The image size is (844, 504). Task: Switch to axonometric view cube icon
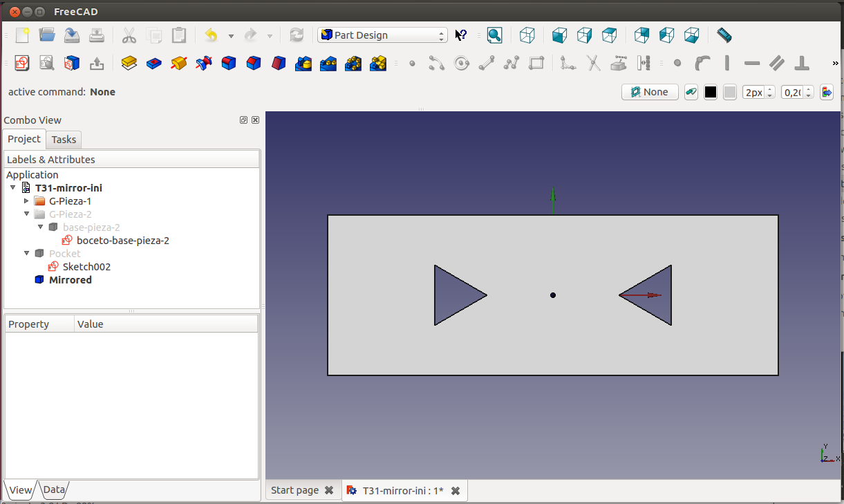[x=527, y=35]
